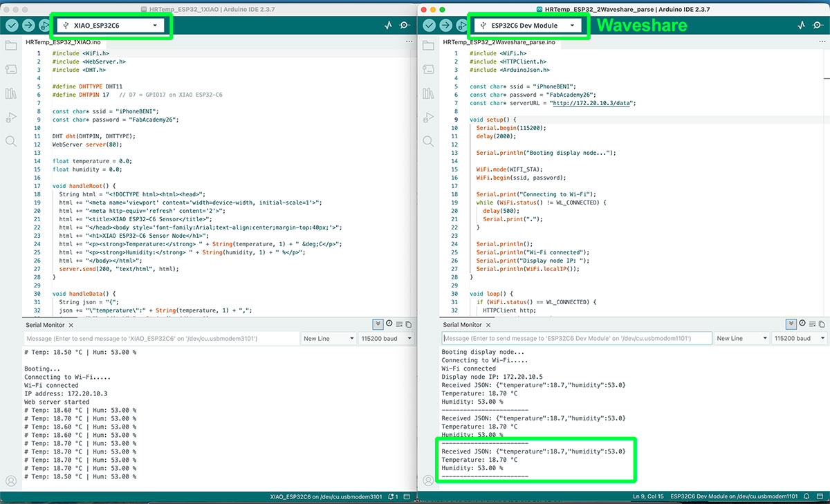Click Verify checkmark button in XIAO window
830x504 pixels.
coord(11,25)
